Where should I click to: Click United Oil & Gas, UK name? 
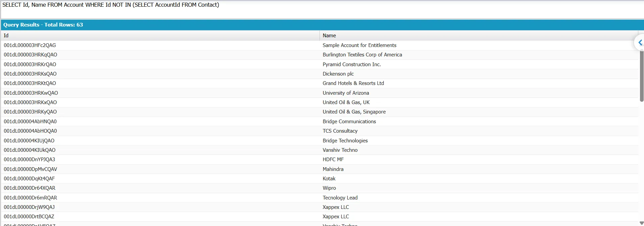click(x=346, y=102)
